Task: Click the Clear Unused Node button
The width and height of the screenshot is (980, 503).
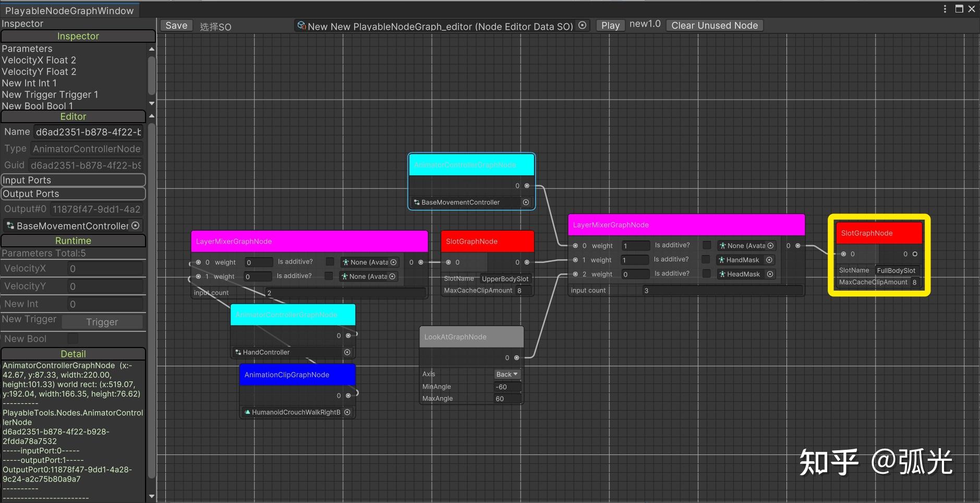Action: tap(714, 25)
